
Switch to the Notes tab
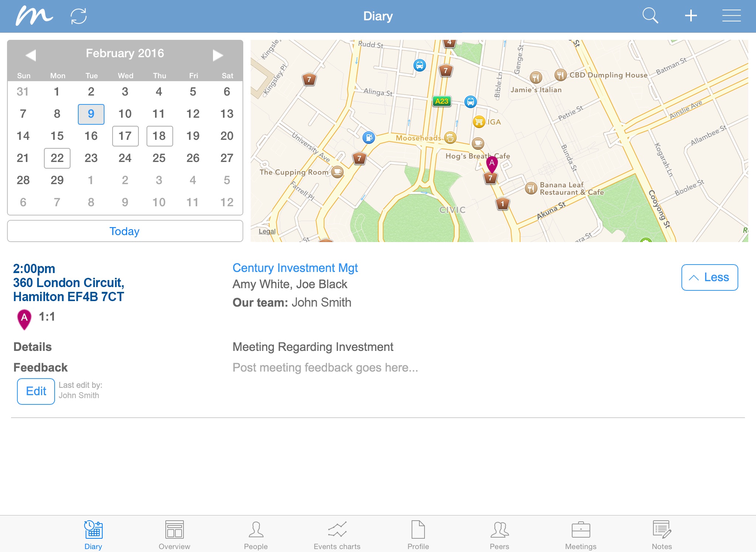point(661,535)
